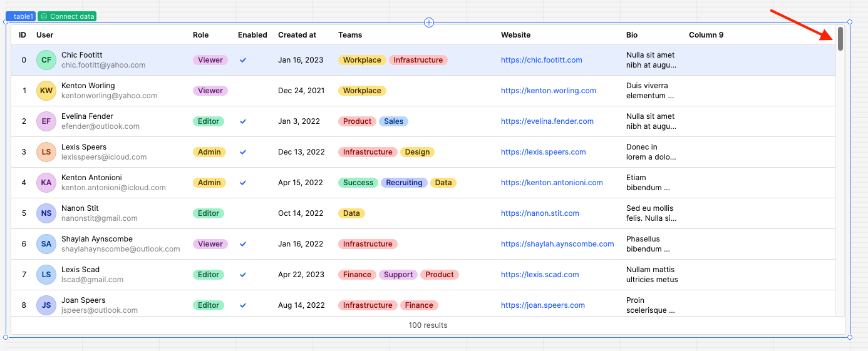Click the Recruiting team tag
This screenshot has height=351, width=868.
(x=404, y=183)
